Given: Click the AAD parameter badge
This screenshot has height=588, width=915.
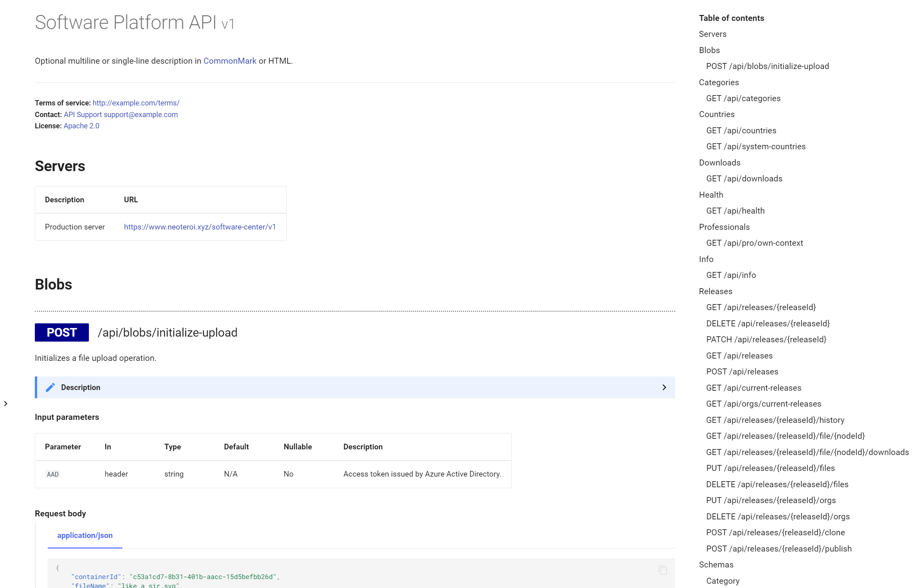Looking at the screenshot, I should click(x=53, y=474).
